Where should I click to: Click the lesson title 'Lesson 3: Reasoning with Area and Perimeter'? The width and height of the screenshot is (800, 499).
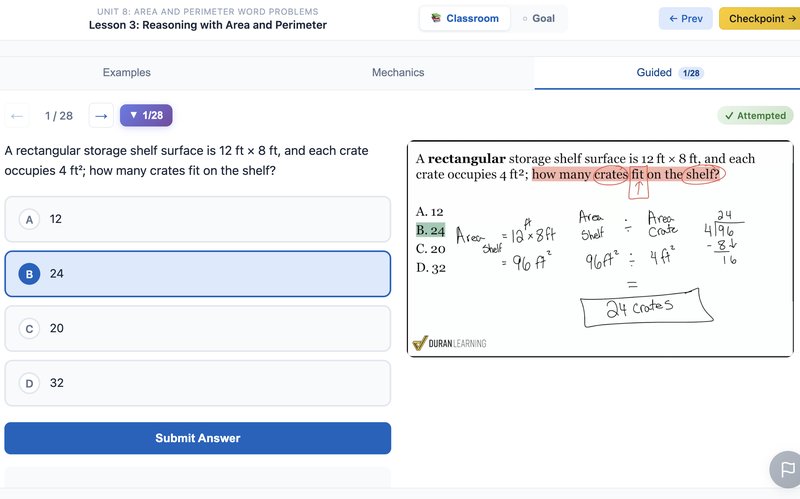pos(208,25)
